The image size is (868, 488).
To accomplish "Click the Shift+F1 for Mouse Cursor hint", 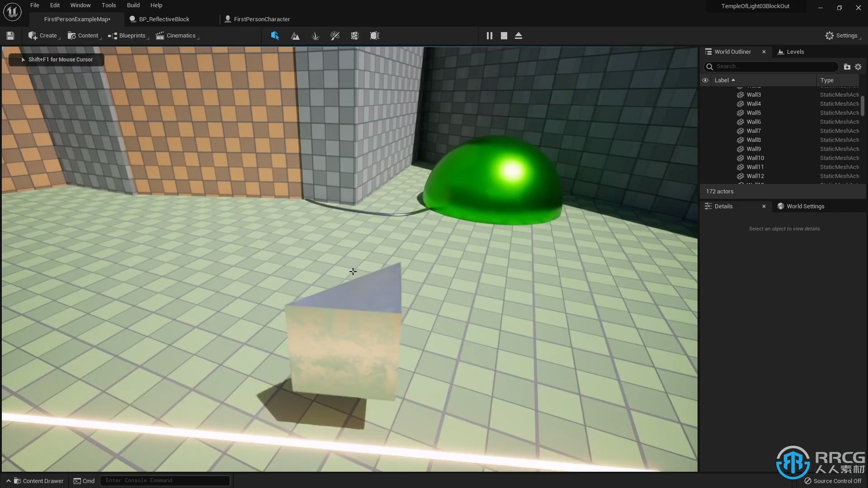I will pyautogui.click(x=57, y=60).
